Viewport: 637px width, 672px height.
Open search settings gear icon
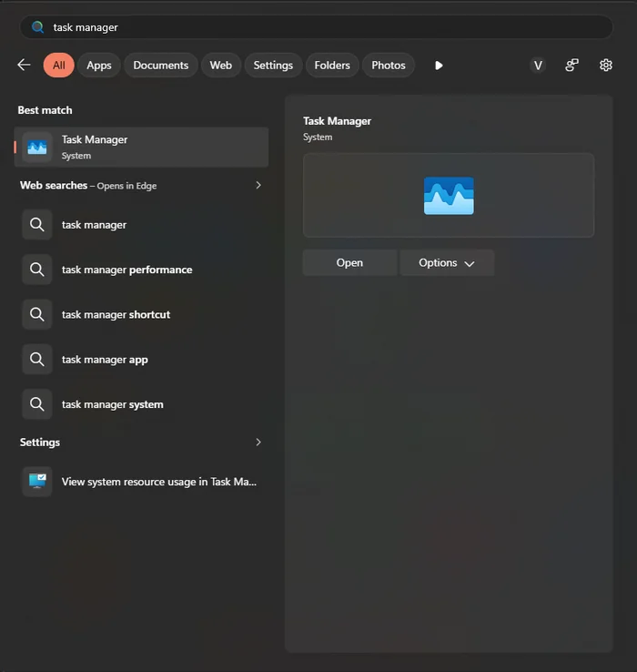(x=606, y=66)
